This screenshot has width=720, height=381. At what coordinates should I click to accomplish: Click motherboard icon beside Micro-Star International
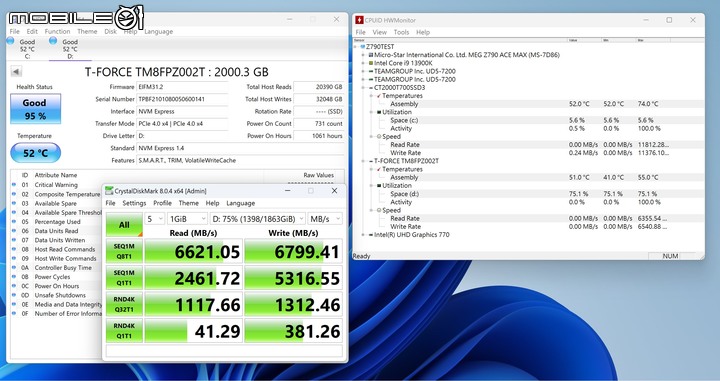point(371,55)
